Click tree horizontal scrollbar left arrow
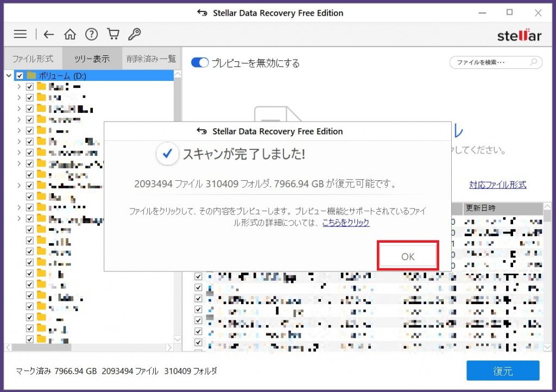 [8, 347]
